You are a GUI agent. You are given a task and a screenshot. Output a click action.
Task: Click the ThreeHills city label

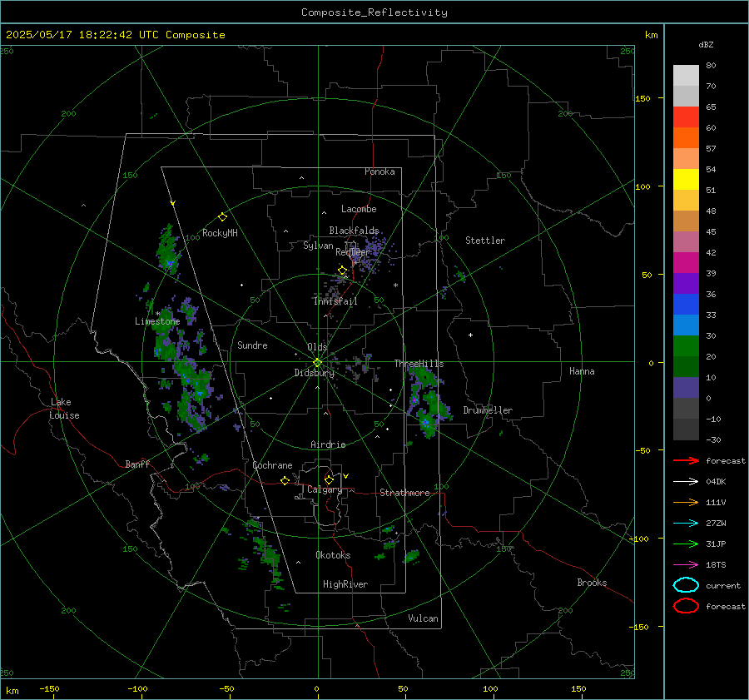[x=419, y=364]
